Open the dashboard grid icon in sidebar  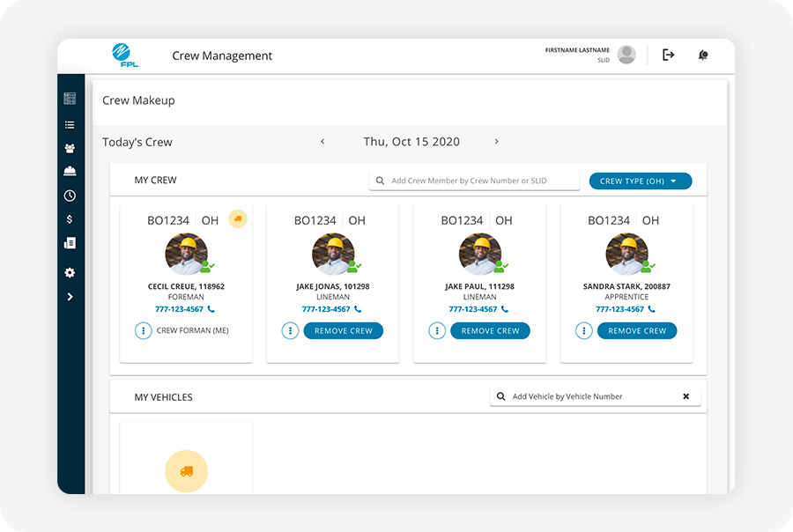(x=70, y=99)
